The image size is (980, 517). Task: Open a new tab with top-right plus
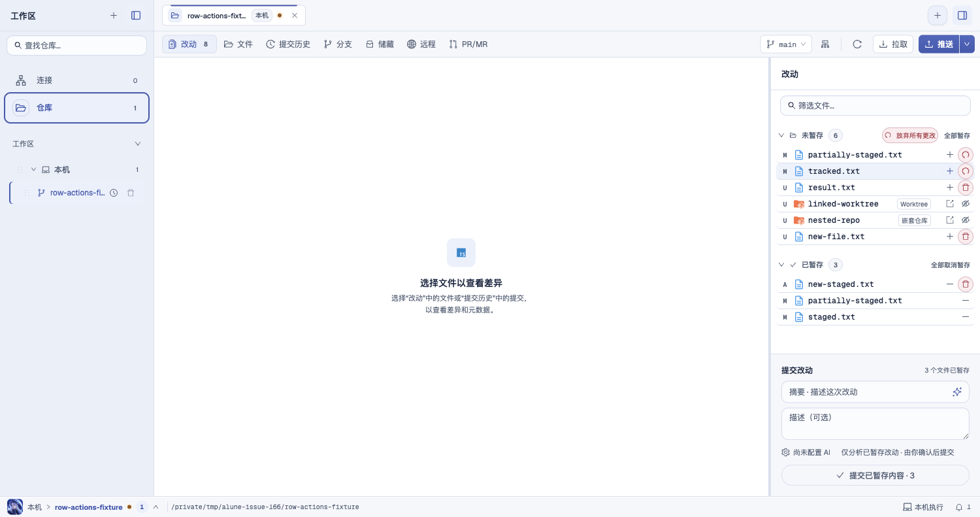pos(938,15)
